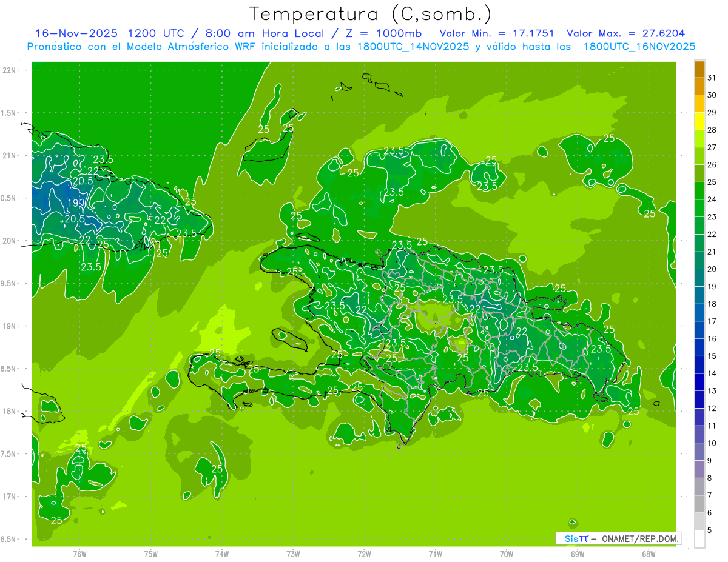Click the 21N latitude axis label

pos(9,155)
